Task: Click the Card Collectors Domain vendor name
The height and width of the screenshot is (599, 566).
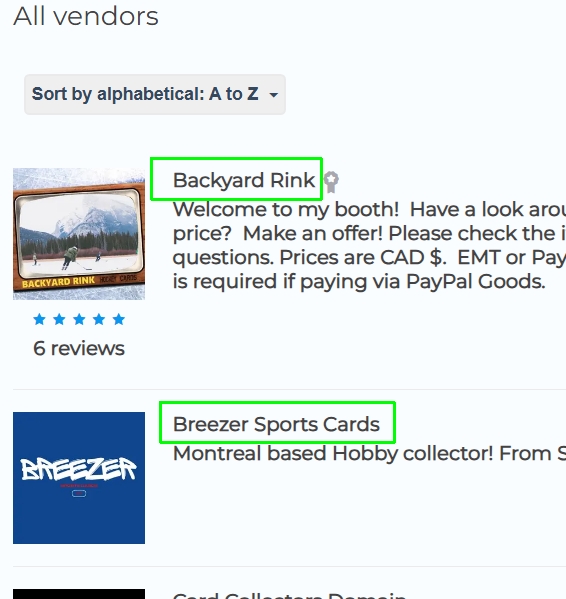Action: click(289, 595)
